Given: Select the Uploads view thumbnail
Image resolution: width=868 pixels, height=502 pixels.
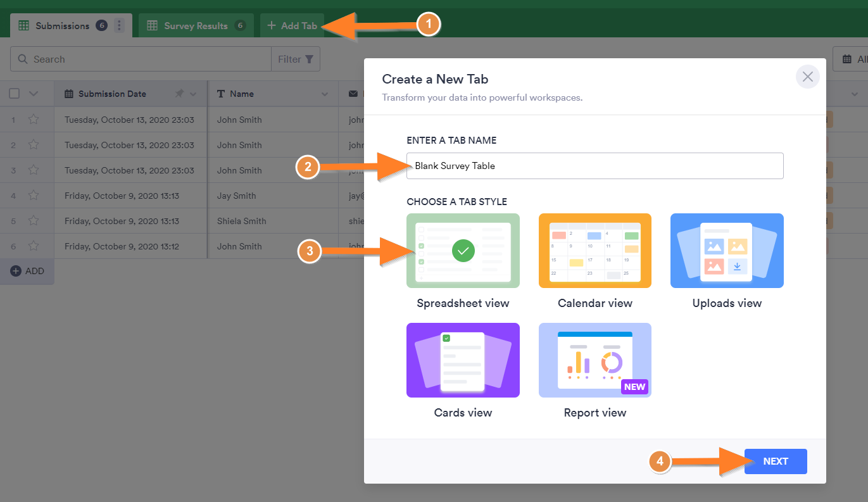Looking at the screenshot, I should click(x=727, y=251).
